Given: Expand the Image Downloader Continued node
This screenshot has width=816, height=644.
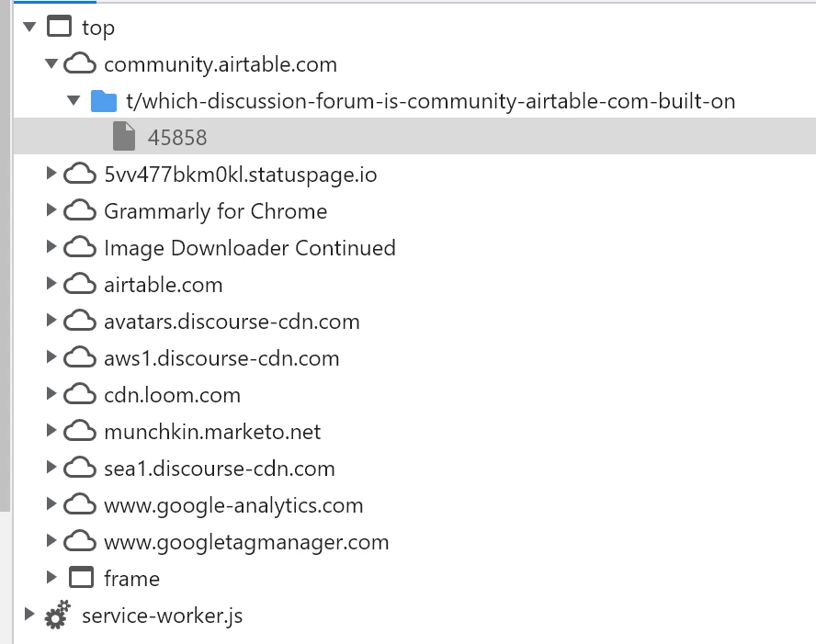Looking at the screenshot, I should click(x=51, y=246).
